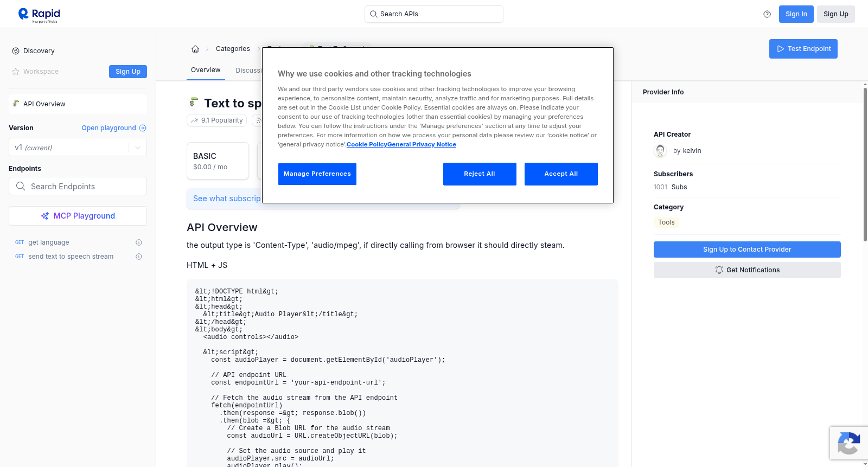Select API Overview in sidebar
The height and width of the screenshot is (467, 868).
pyautogui.click(x=78, y=104)
